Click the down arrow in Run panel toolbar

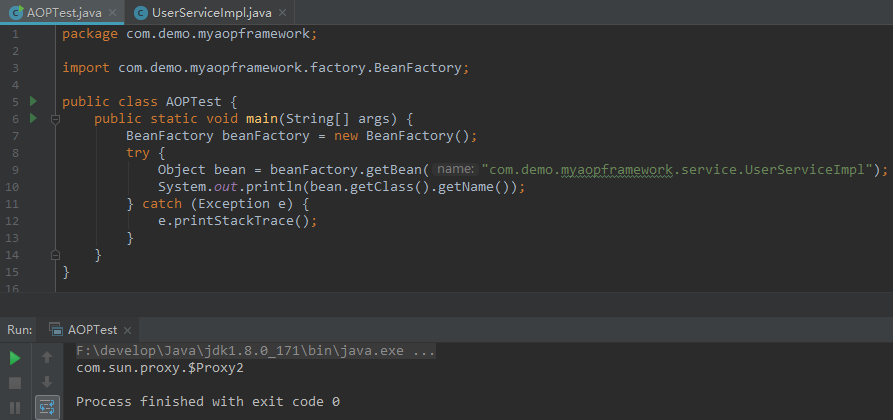(47, 382)
